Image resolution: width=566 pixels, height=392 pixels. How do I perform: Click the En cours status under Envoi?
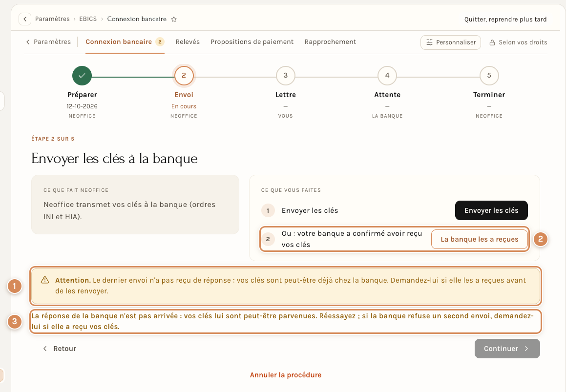click(184, 106)
